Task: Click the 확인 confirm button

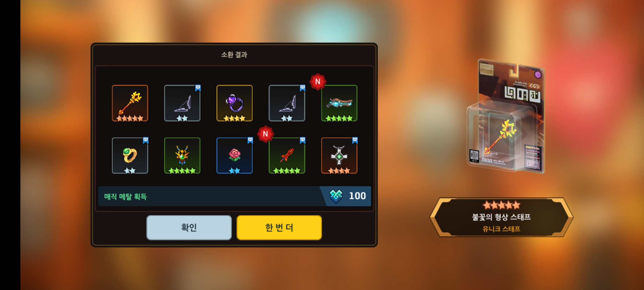Action: click(x=189, y=227)
